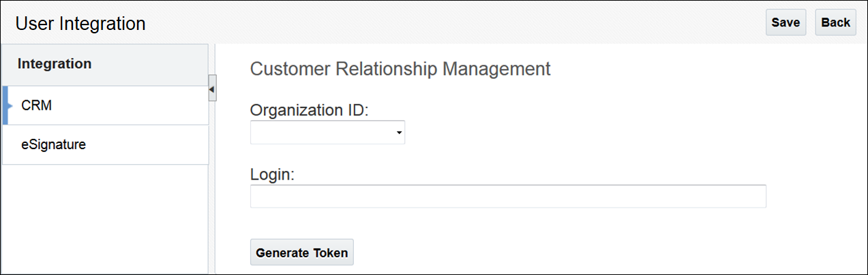Click the Customer Relationship Management heading
This screenshot has width=868, height=275.
tap(400, 69)
